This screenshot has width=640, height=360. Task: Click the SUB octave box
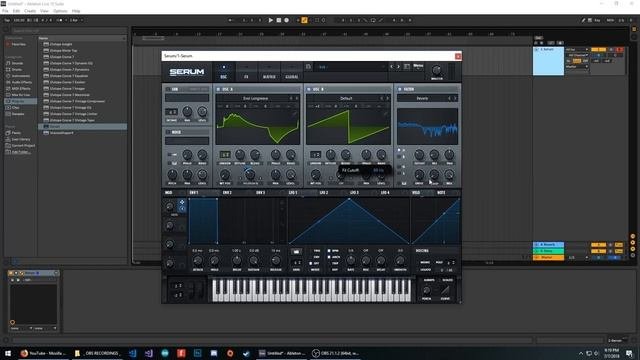coord(171,111)
